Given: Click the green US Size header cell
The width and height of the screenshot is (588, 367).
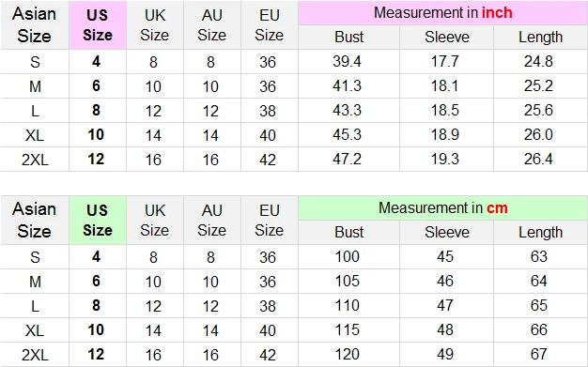Looking at the screenshot, I should coord(98,220).
